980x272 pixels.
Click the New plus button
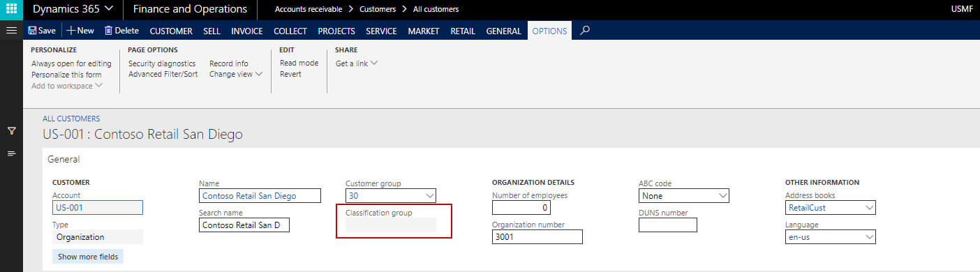(80, 31)
